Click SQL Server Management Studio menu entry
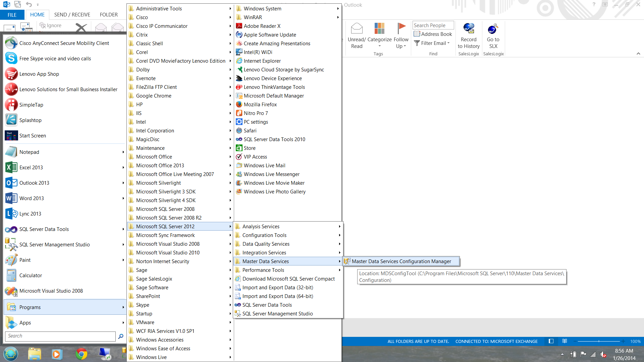Viewport: 644px width, 362px height. (277, 313)
